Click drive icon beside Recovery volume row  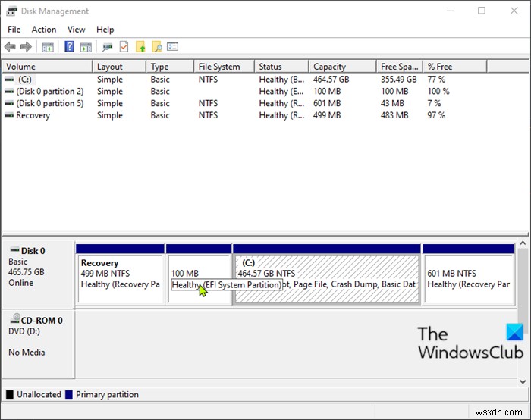coord(9,115)
